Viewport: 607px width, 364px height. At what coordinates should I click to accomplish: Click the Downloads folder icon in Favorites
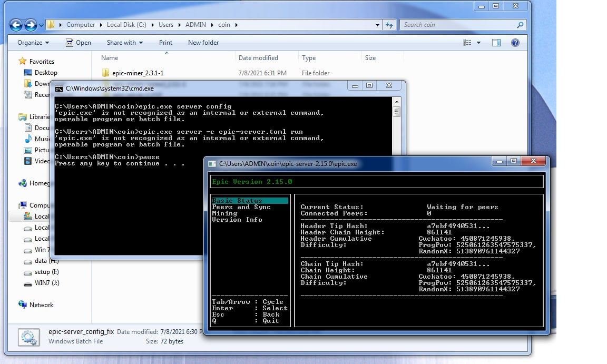coord(28,84)
